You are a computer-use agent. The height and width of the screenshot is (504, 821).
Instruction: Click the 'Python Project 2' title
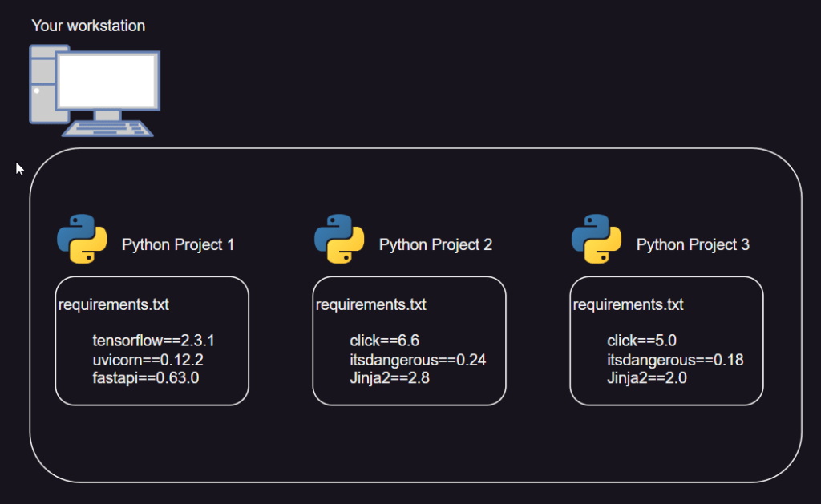click(435, 244)
